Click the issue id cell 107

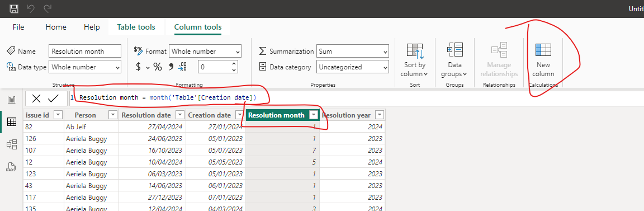pyautogui.click(x=43, y=151)
